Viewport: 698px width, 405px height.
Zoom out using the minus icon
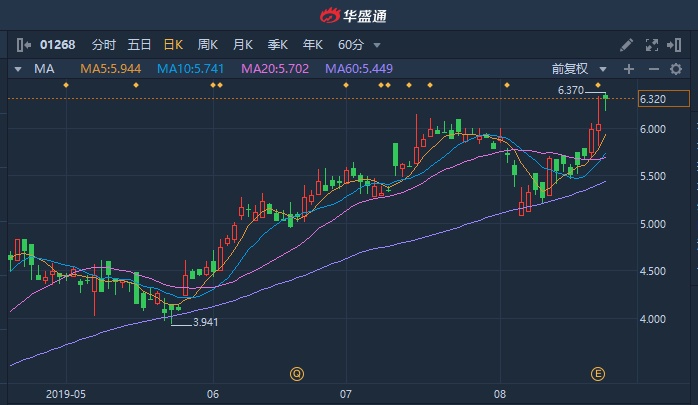[653, 69]
